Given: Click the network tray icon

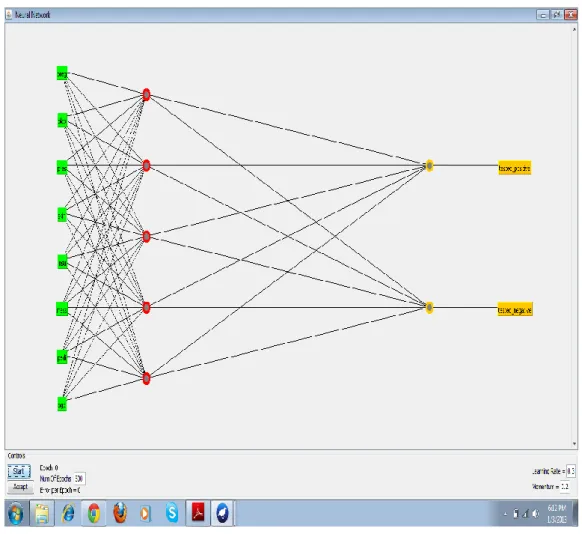Looking at the screenshot, I should pos(525,514).
